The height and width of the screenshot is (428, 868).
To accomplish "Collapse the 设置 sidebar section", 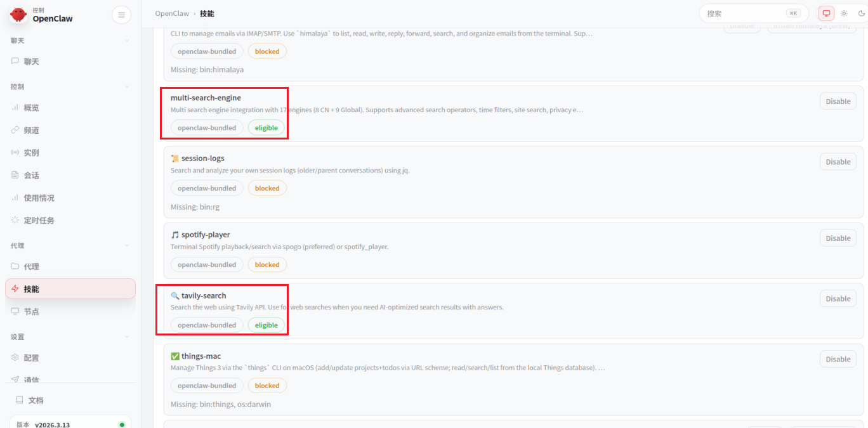I will point(127,337).
